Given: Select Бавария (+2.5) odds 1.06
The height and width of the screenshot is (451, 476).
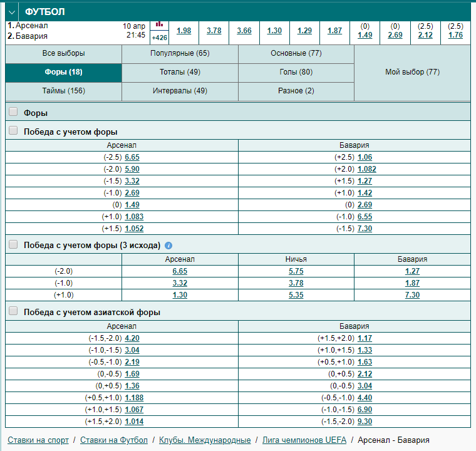Looking at the screenshot, I should pos(365,157).
